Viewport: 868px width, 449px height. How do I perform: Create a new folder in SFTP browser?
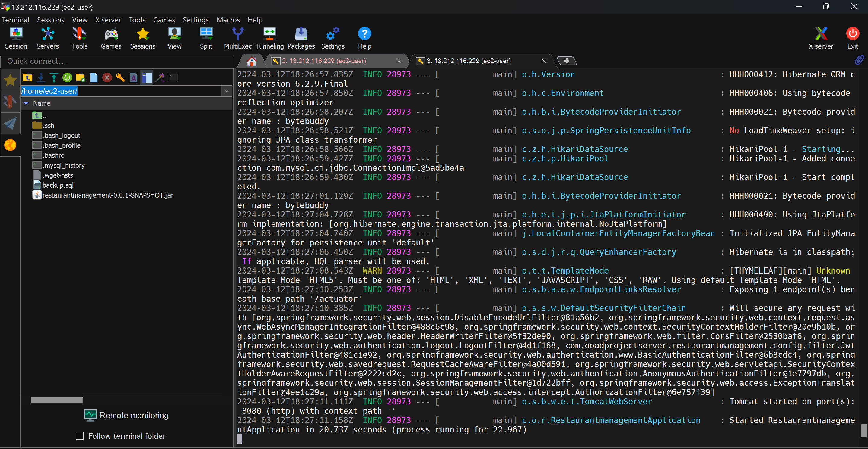(80, 77)
